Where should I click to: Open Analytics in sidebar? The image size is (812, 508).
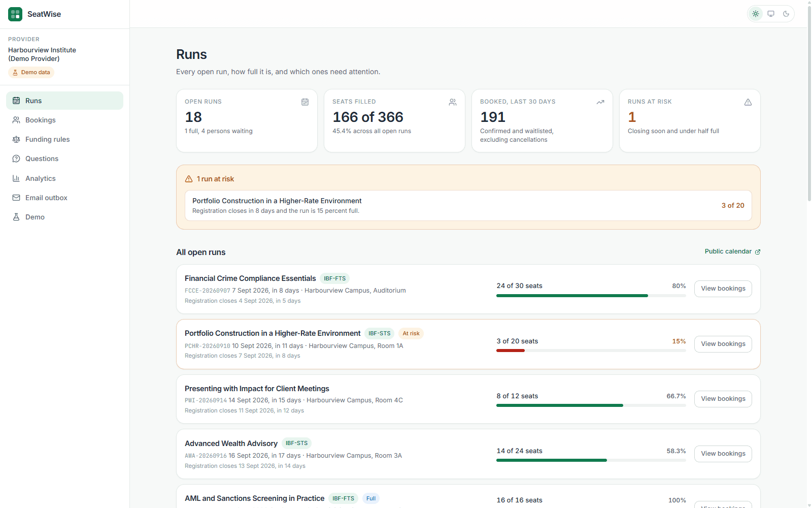pos(64,178)
